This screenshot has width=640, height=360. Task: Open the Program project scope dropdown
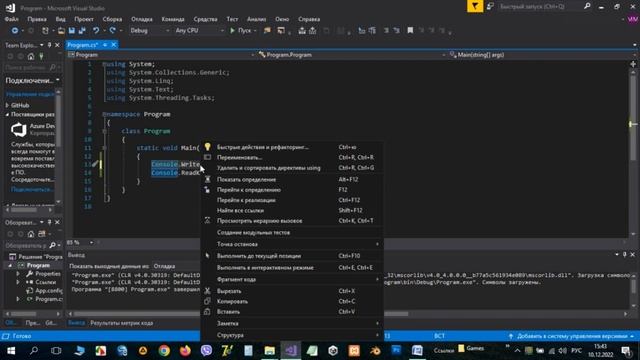(x=161, y=55)
